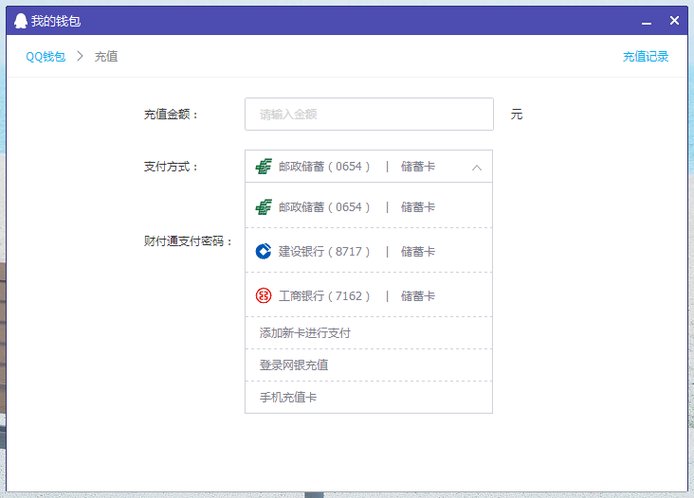Select 建设银行 (8717) 储蓄卡 option
The width and height of the screenshot is (694, 498).
coord(369,251)
